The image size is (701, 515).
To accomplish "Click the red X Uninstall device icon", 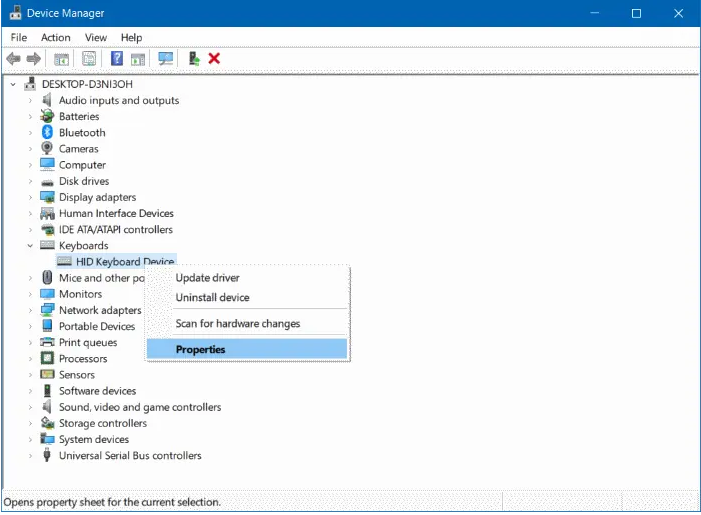I will pyautogui.click(x=214, y=59).
